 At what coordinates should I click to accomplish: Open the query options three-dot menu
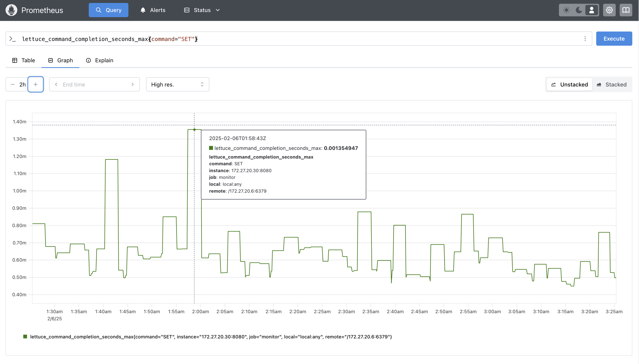pos(585,38)
